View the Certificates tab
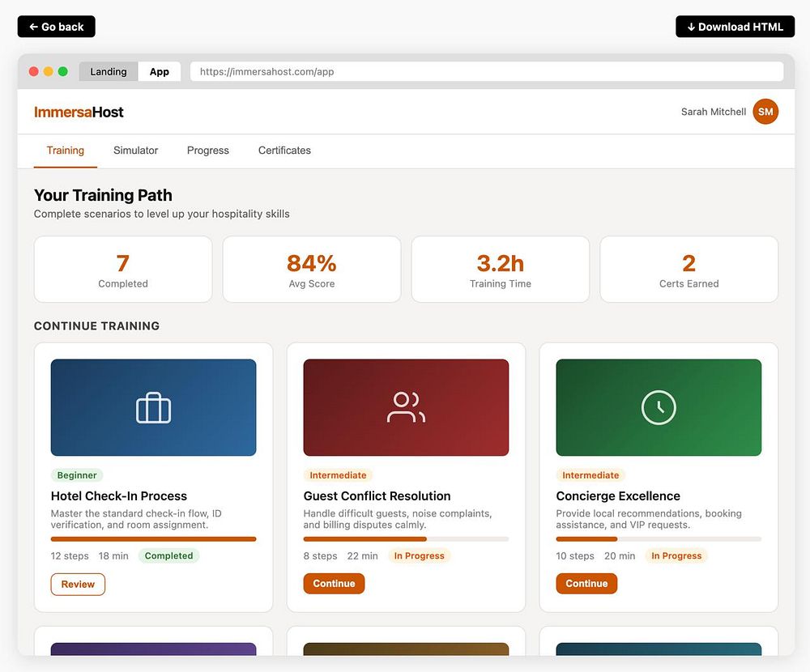810x672 pixels. (x=284, y=151)
